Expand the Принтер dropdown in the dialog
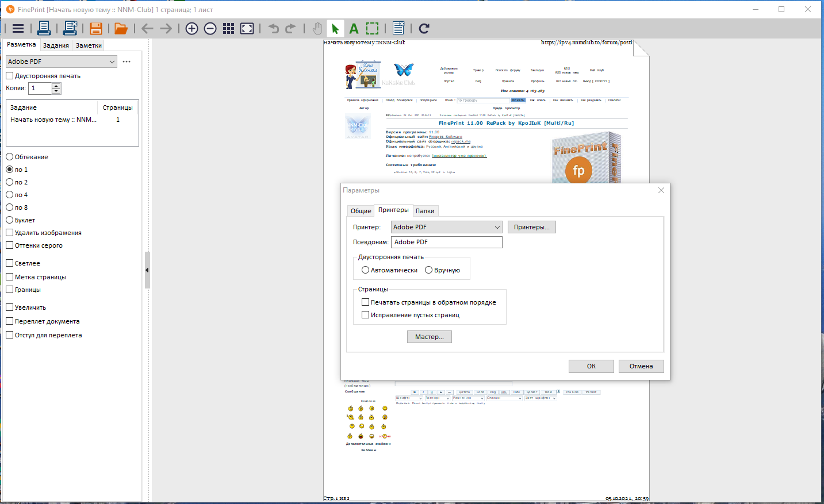Image resolution: width=824 pixels, height=504 pixels. click(447, 227)
